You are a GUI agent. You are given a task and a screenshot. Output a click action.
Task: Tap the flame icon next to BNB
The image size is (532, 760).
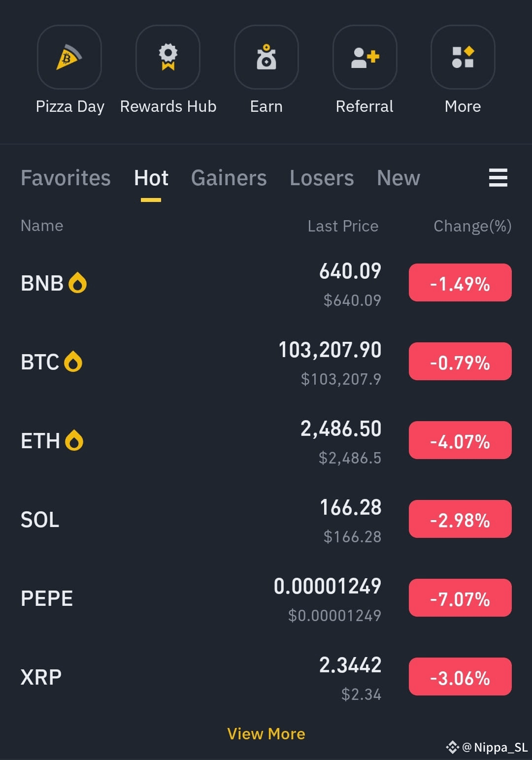77,283
